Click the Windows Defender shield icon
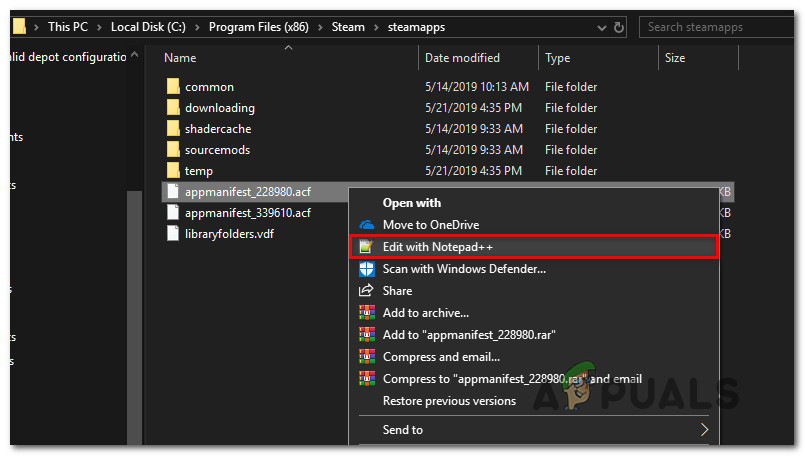The width and height of the screenshot is (805, 456). pos(366,269)
